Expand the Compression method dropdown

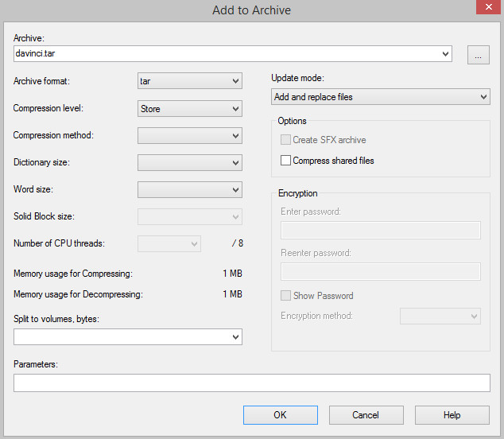190,135
